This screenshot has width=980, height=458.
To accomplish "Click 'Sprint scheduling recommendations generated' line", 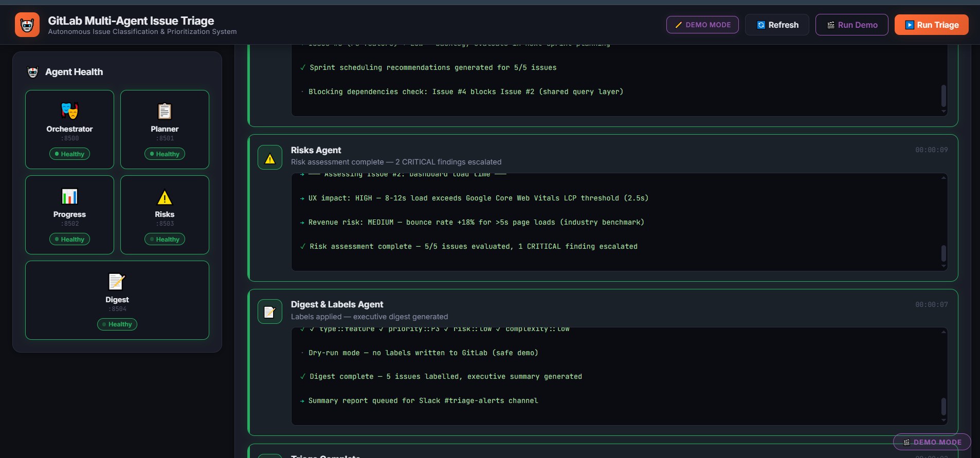I will point(428,68).
